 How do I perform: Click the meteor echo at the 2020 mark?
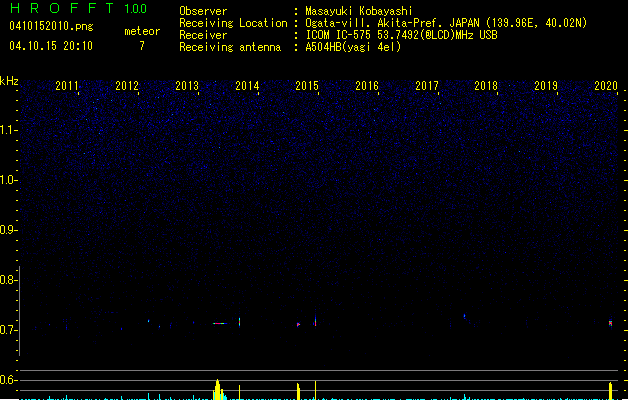[610, 323]
